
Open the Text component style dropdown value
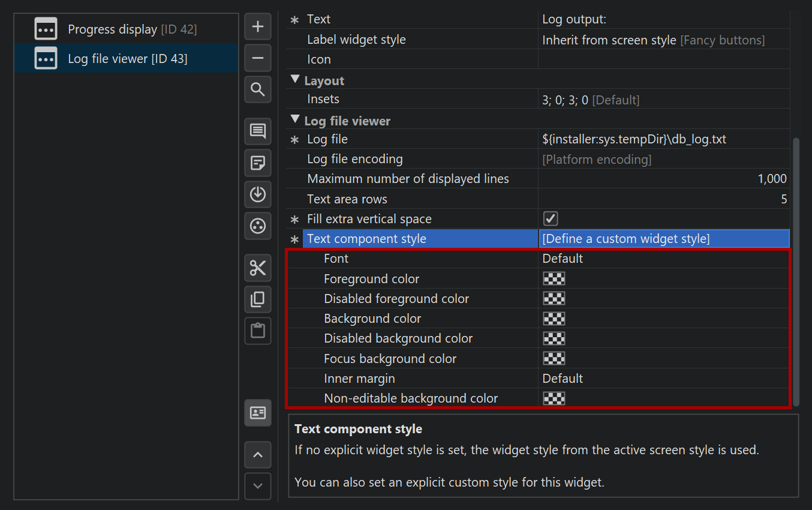tap(663, 239)
